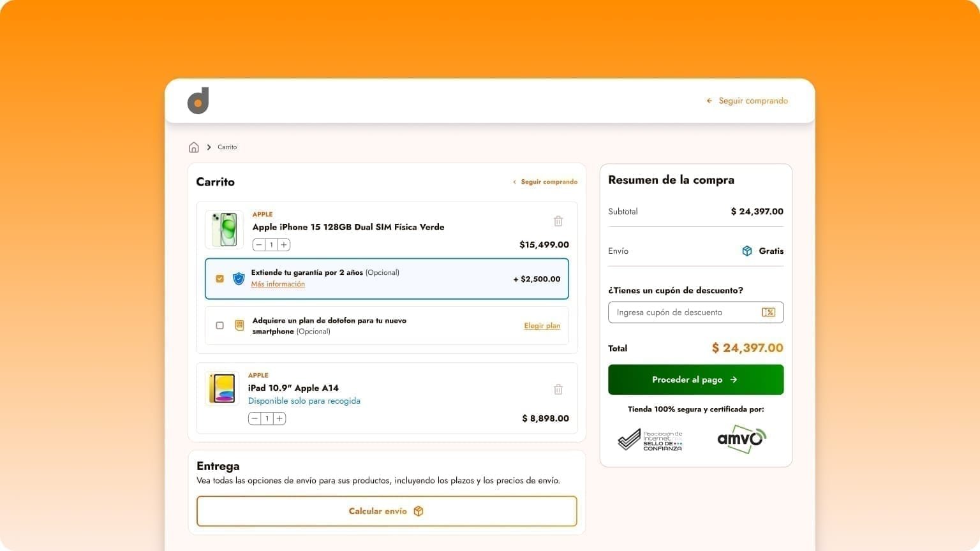980x551 pixels.
Task: Click the 'Resumen de la compra' heading
Action: coord(671,180)
